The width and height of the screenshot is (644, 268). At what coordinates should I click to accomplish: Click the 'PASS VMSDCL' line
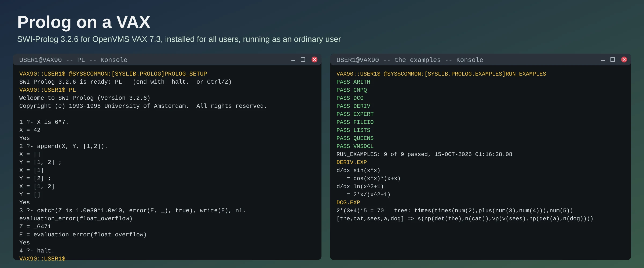[x=355, y=146]
